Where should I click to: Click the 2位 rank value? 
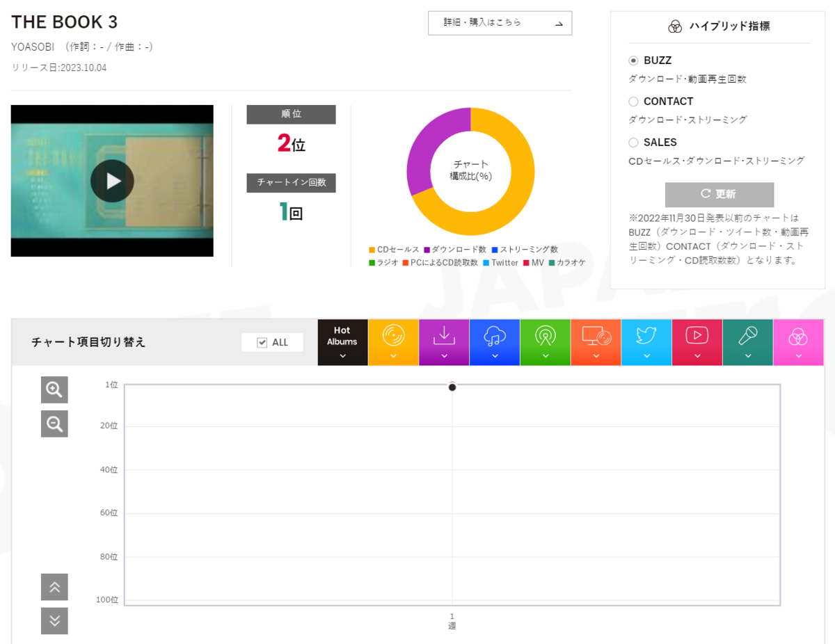point(291,143)
